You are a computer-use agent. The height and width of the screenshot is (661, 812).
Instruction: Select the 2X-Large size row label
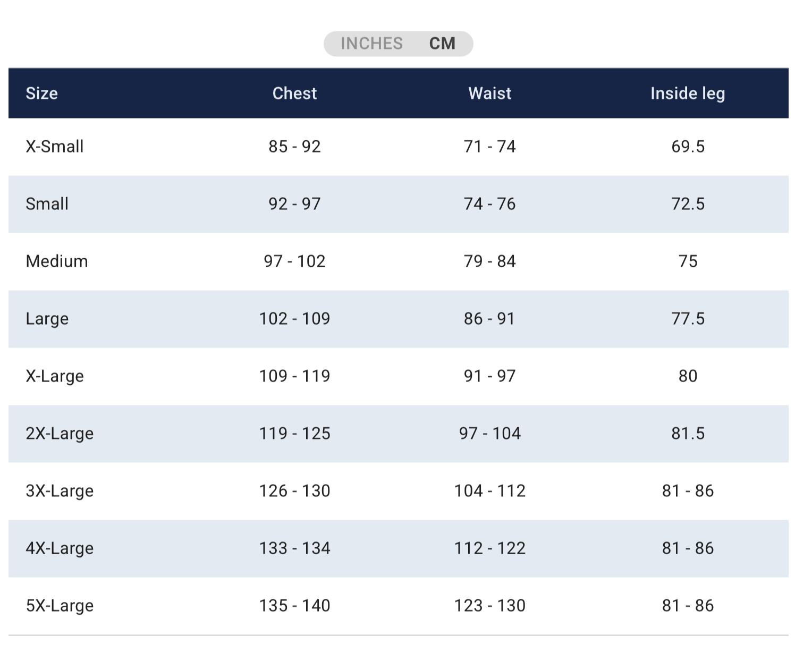60,434
